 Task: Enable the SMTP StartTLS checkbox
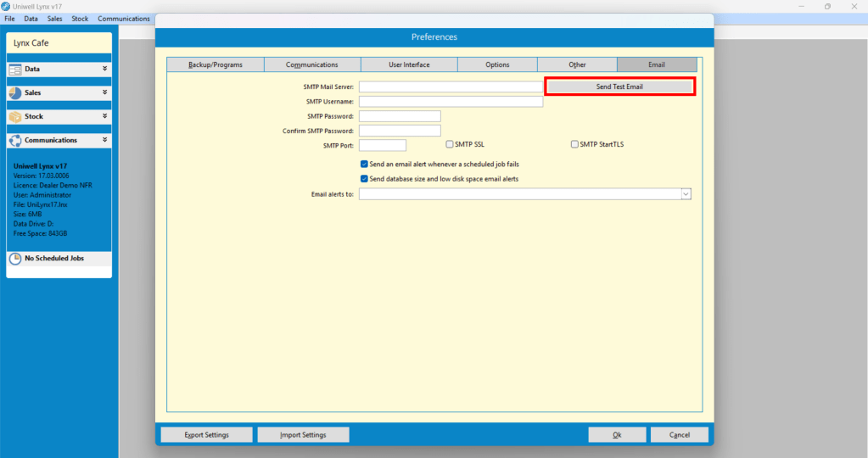coord(574,144)
